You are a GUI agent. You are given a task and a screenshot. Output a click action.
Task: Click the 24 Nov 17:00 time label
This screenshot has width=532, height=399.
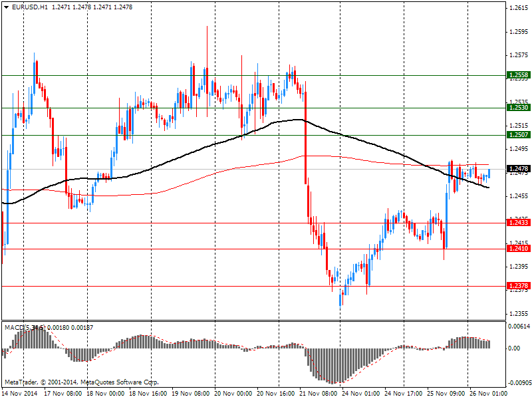[404, 394]
